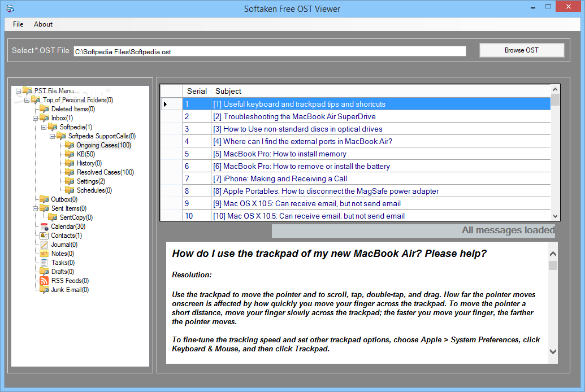Click the Schedules folder icon
Image resolution: width=585 pixels, height=392 pixels.
(70, 190)
